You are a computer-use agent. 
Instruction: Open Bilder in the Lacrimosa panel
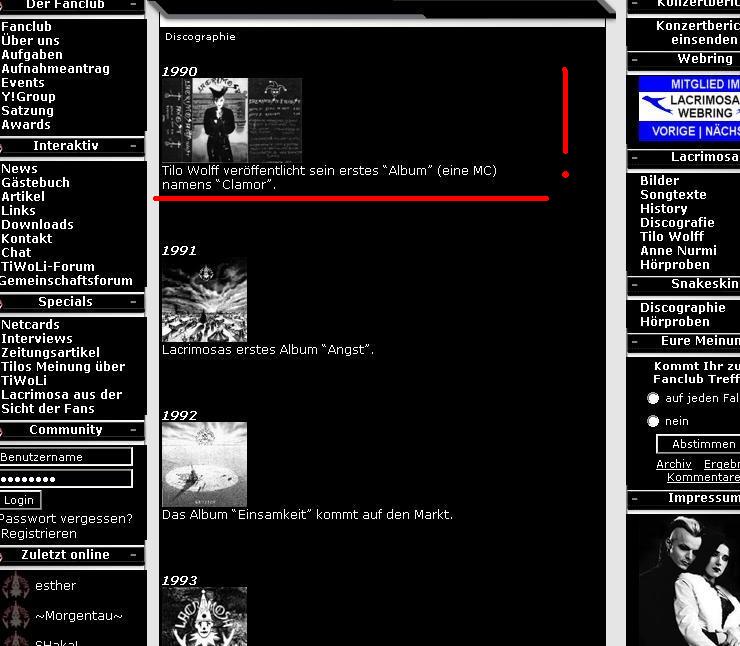tap(659, 181)
